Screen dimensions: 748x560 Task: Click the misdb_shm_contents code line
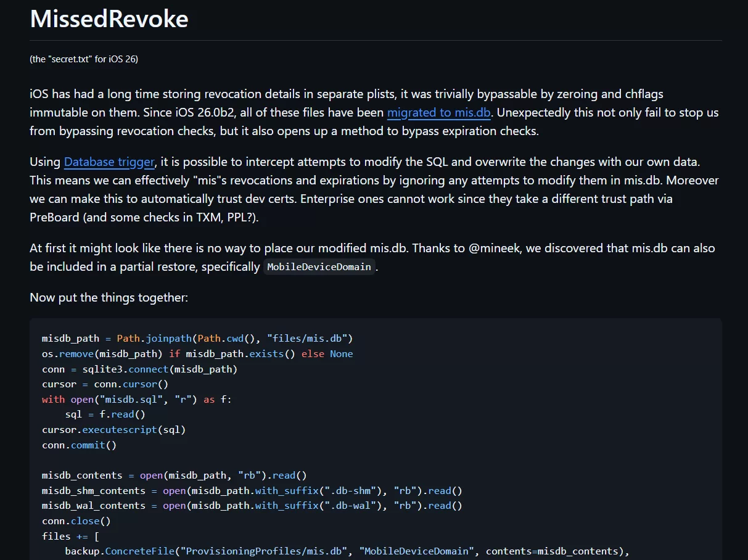252,490
